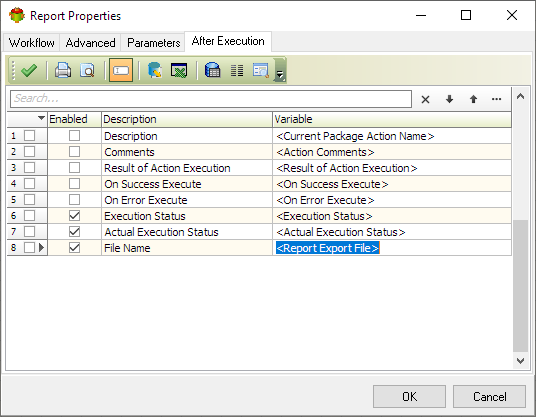Click the green checkmark apply icon
Image resolution: width=536 pixels, height=417 pixels.
pyautogui.click(x=29, y=70)
